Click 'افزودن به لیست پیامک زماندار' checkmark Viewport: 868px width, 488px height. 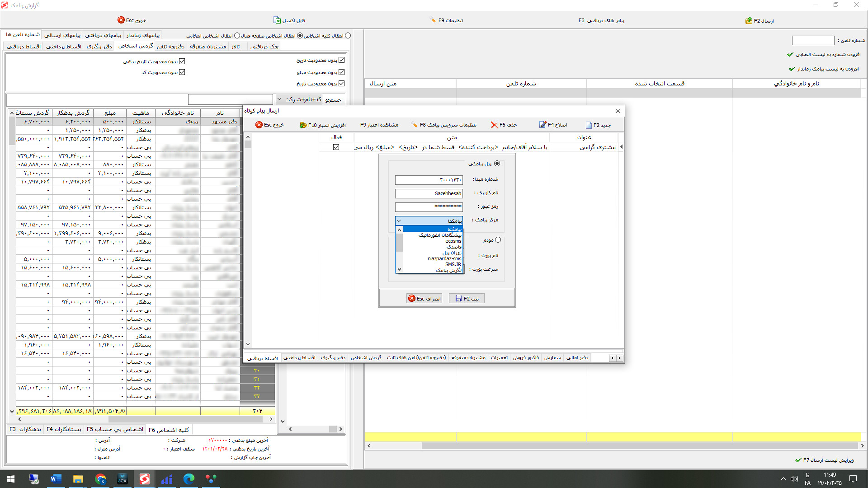point(792,69)
